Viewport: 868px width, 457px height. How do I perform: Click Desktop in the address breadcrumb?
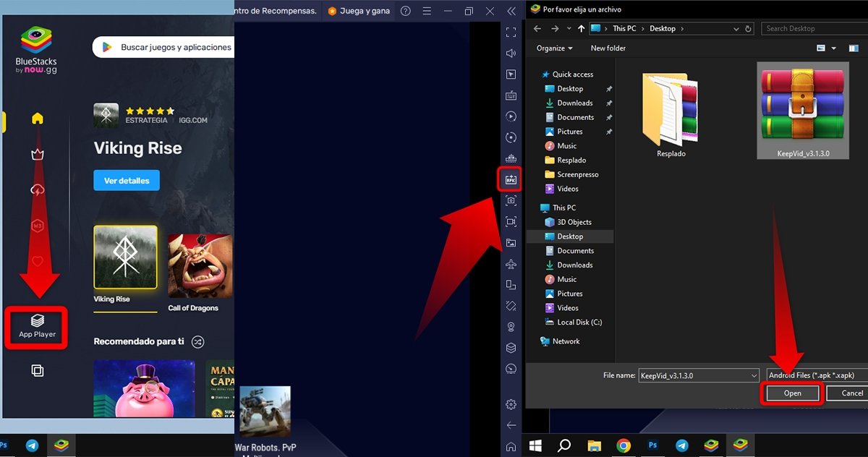(662, 29)
